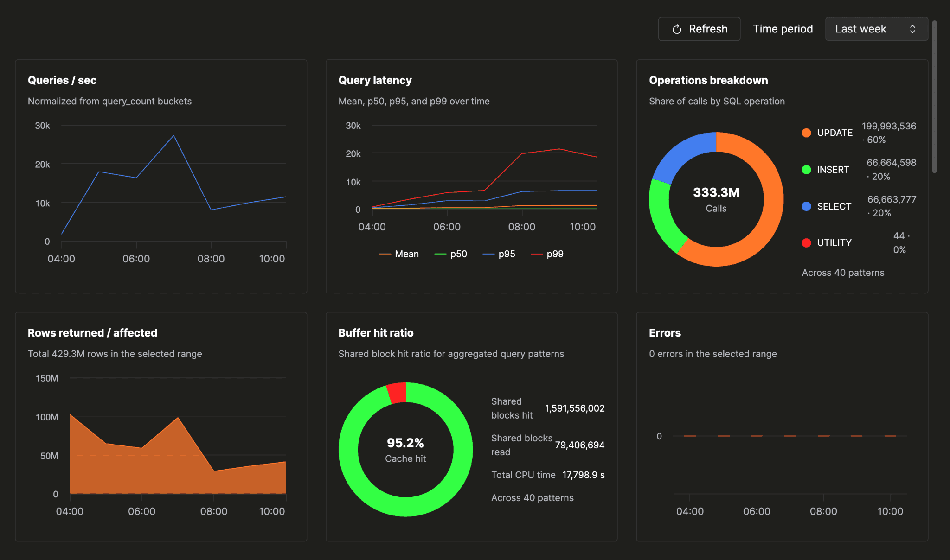Toggle the p99 series in latency legend
Screen dimensions: 950x560
point(547,254)
